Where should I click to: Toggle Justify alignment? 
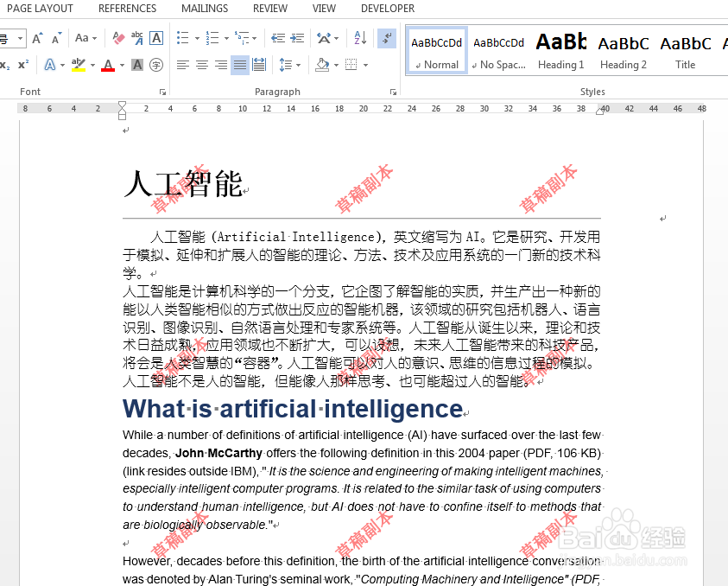point(240,65)
